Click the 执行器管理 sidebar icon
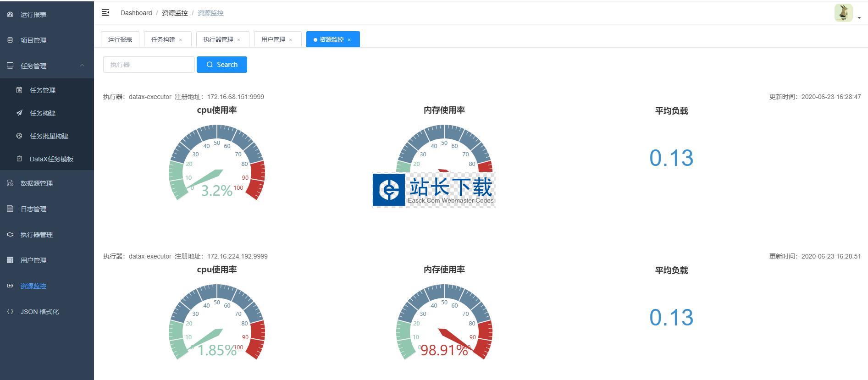The image size is (868, 380). point(10,235)
